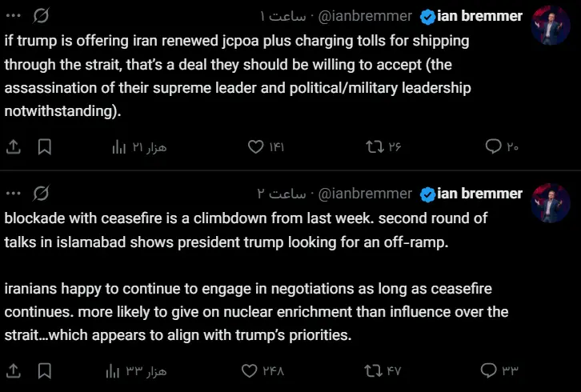The width and height of the screenshot is (581, 392).
Task: Share the first tweet about JCPOA
Action: (14, 146)
